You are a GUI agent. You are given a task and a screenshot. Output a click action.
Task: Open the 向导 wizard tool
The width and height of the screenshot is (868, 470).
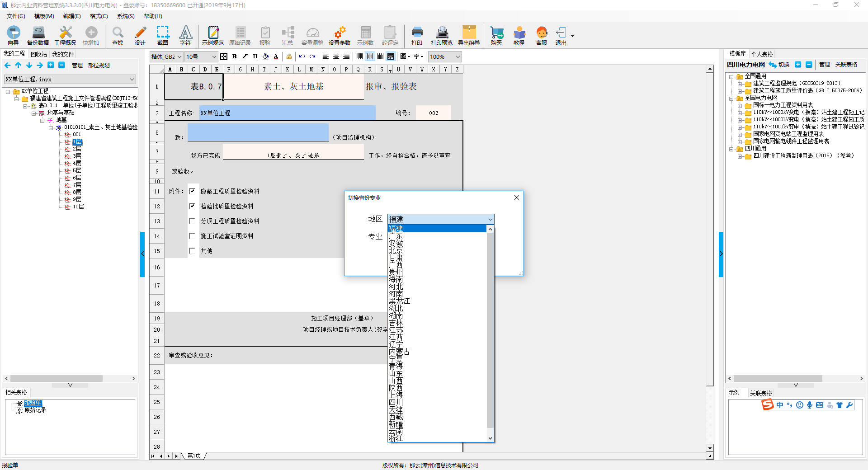point(13,36)
